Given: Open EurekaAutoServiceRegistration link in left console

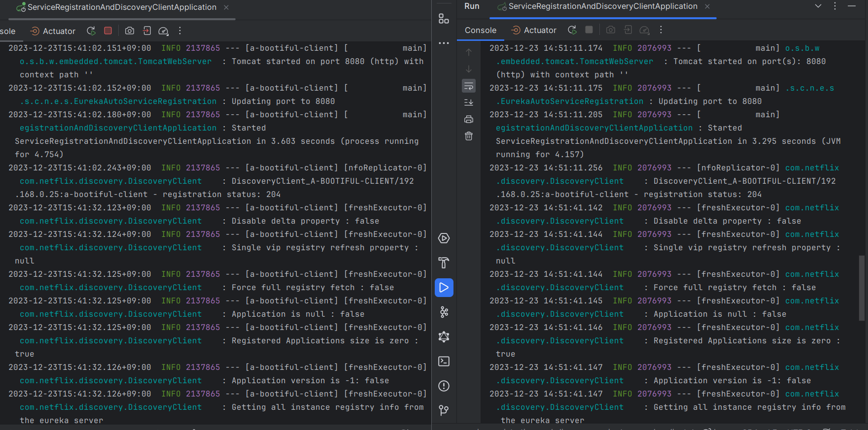Looking at the screenshot, I should click(118, 101).
